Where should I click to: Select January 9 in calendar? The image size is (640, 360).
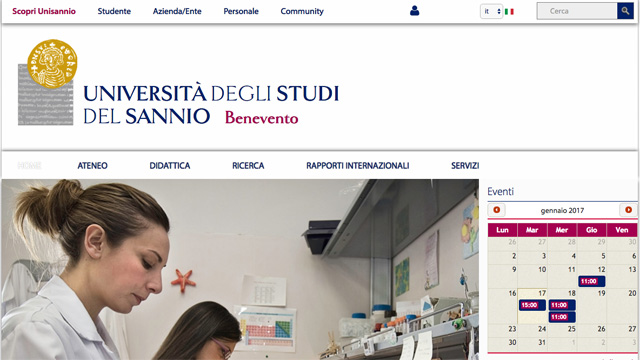coord(513,269)
